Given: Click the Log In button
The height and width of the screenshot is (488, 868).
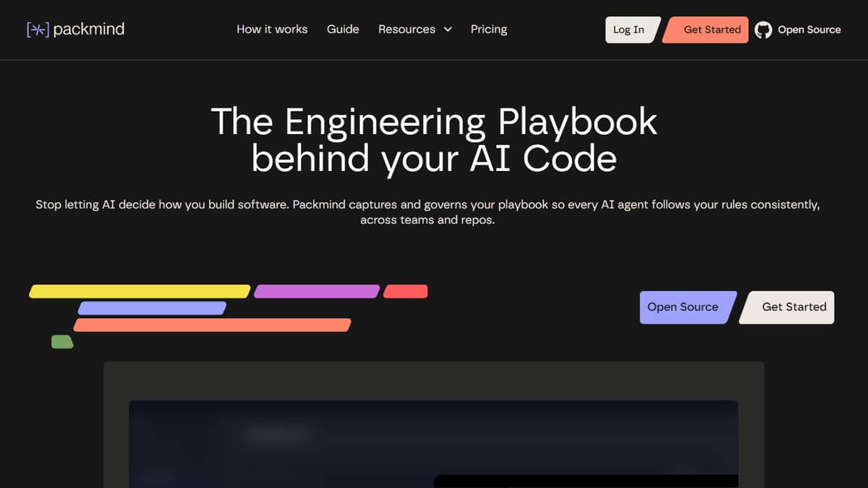Looking at the screenshot, I should pyautogui.click(x=632, y=30).
